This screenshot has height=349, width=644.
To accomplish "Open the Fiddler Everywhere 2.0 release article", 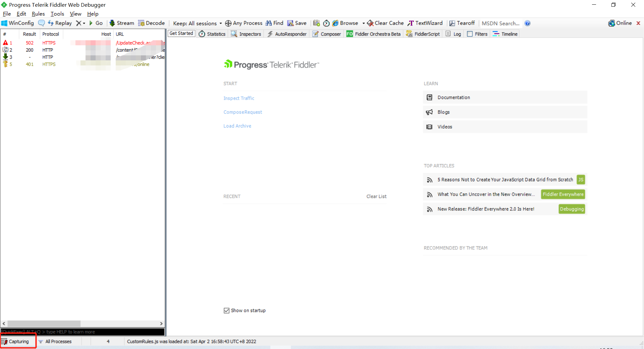I will point(486,209).
